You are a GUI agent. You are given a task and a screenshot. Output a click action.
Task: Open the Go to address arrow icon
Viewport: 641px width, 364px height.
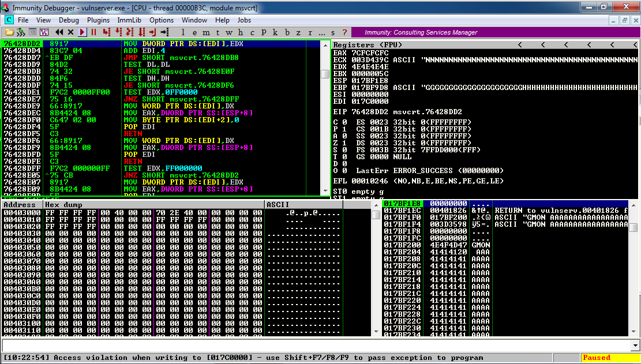click(165, 32)
